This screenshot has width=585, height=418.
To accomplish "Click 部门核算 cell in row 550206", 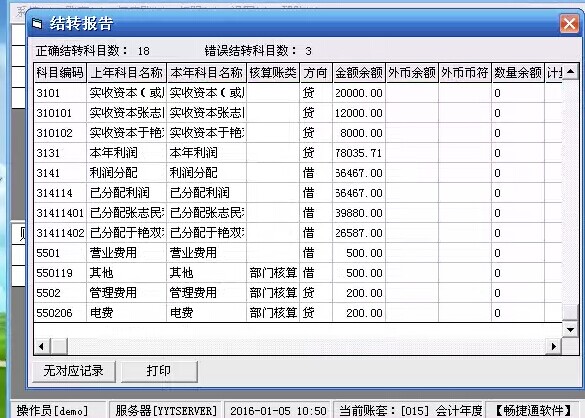I will [273, 313].
